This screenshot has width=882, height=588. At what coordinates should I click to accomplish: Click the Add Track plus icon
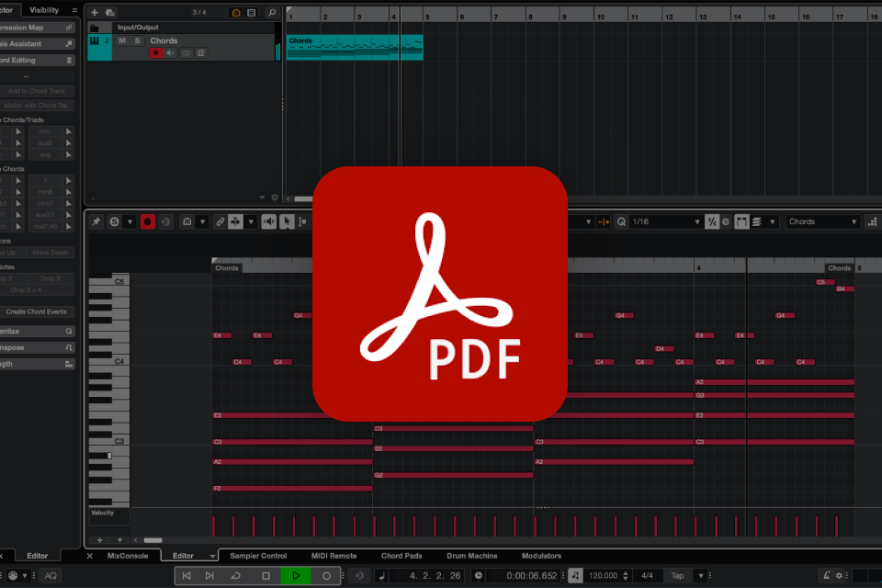[x=95, y=12]
